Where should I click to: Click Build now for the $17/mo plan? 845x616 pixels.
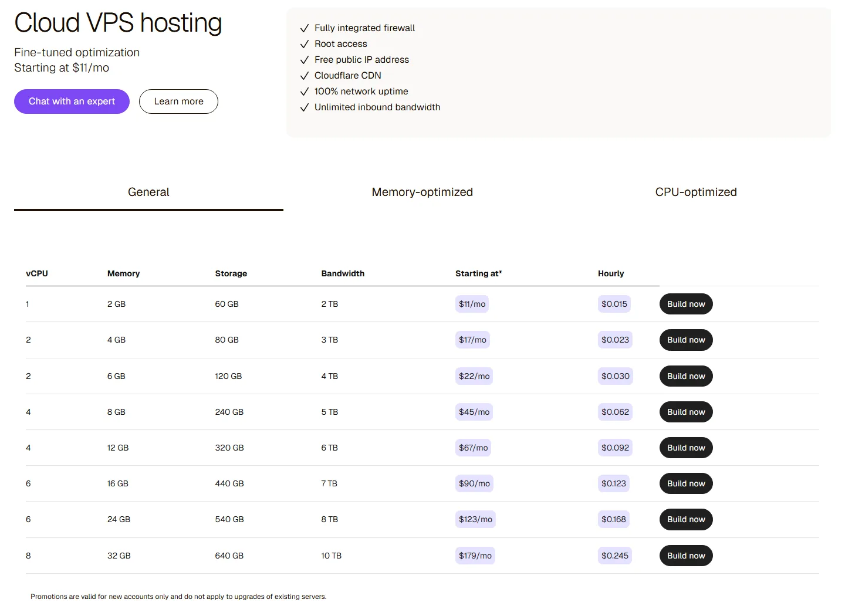pos(686,340)
